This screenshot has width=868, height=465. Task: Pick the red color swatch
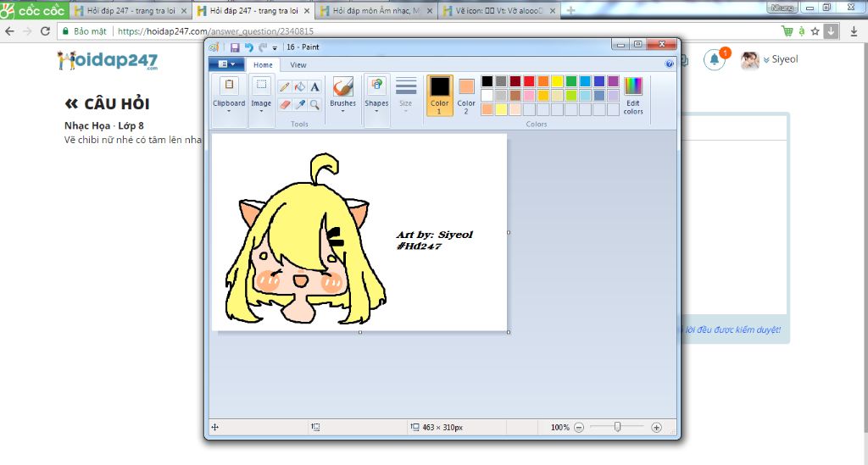tap(529, 81)
